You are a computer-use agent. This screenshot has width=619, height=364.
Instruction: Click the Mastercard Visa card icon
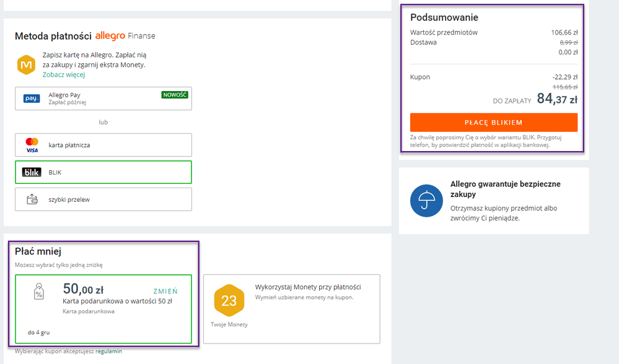coord(32,145)
